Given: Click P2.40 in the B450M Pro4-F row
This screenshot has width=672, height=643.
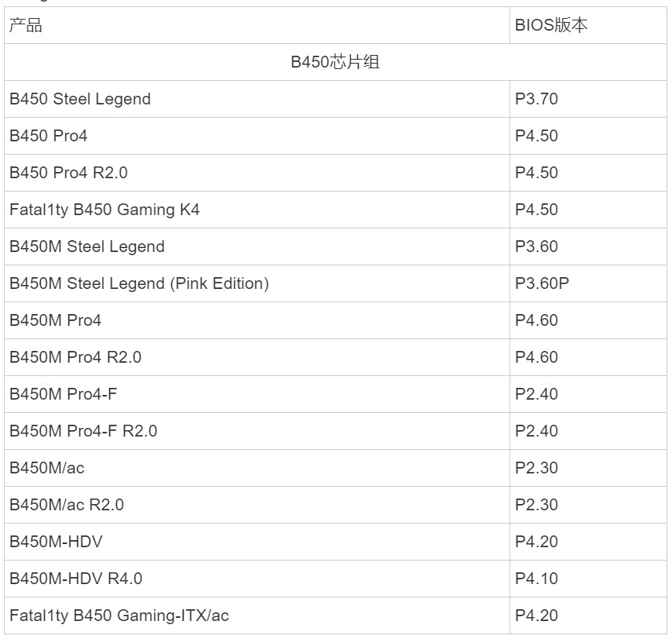Looking at the screenshot, I should tap(536, 394).
